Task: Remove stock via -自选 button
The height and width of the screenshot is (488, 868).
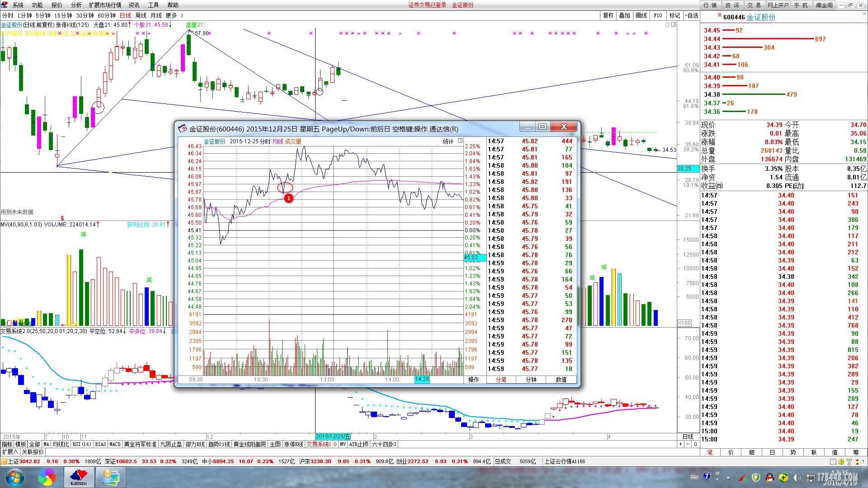Action: click(692, 15)
